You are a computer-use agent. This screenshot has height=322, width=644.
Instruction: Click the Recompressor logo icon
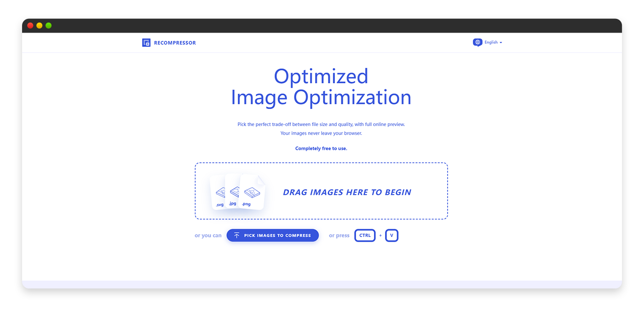(146, 43)
